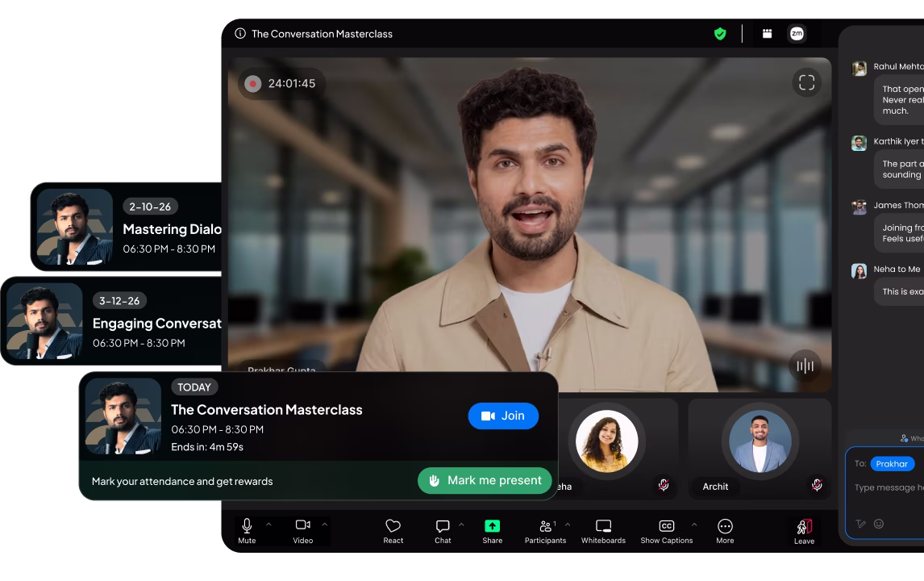Image resolution: width=924 pixels, height=581 pixels.
Task: Click Neha's muted microphone icon
Action: coord(664,485)
